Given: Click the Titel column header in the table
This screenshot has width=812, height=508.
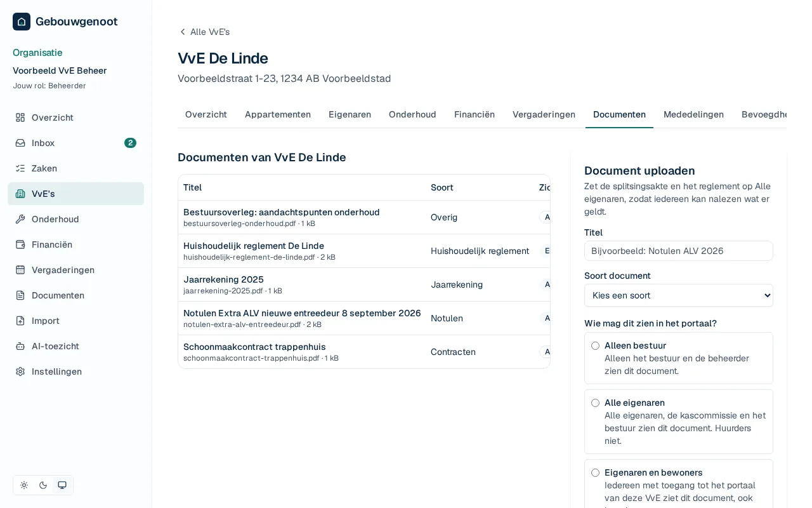Looking at the screenshot, I should pyautogui.click(x=192, y=187).
